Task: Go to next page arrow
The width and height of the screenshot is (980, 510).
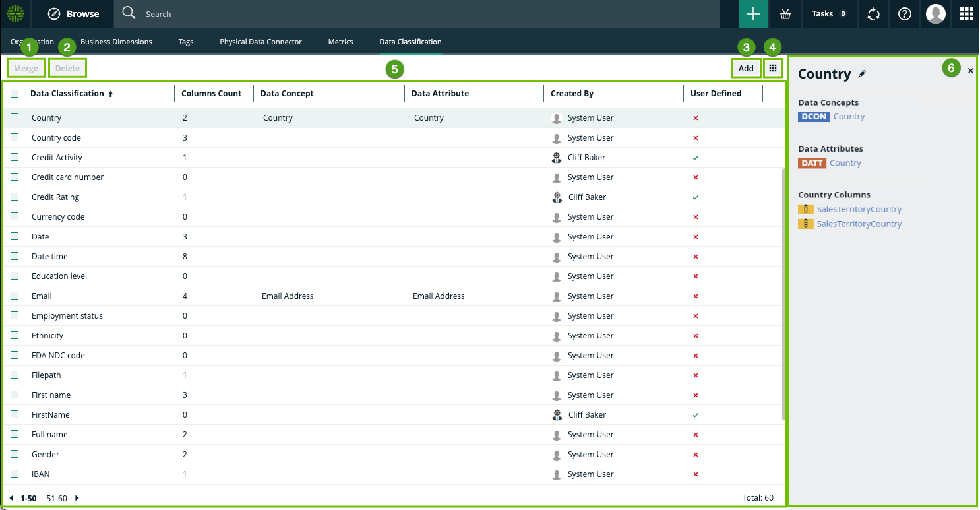Action: 77,498
